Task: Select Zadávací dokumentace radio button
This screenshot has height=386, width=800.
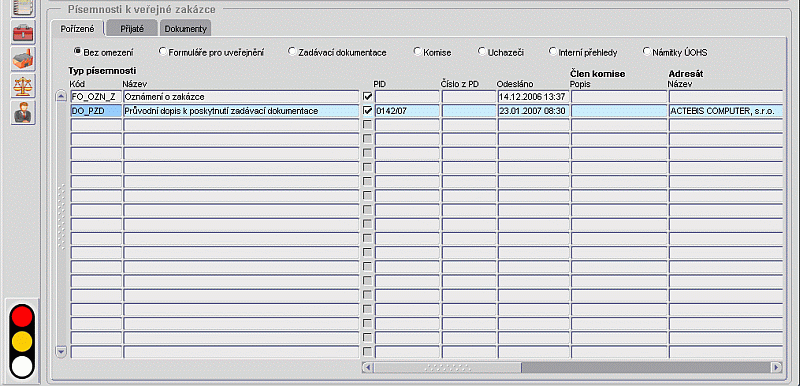Action: [337, 52]
